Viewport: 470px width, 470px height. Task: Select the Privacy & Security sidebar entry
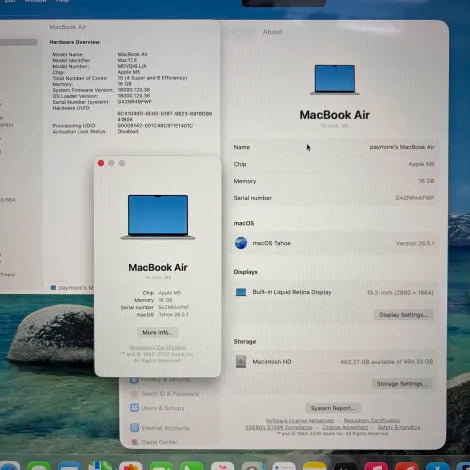click(x=161, y=380)
